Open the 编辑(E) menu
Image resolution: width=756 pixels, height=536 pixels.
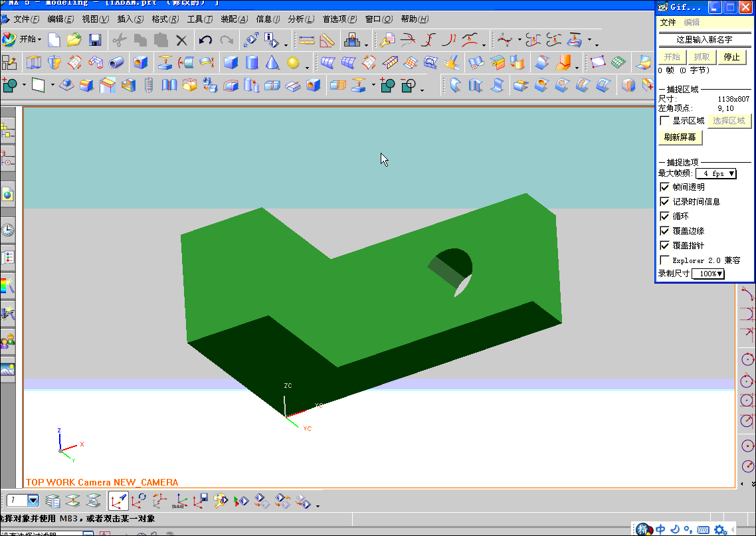click(x=60, y=19)
